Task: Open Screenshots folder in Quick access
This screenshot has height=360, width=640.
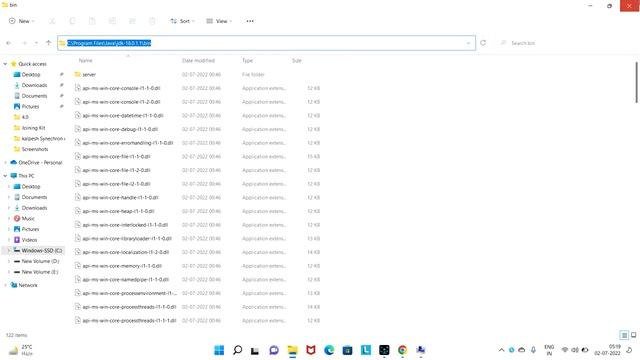Action: click(x=35, y=149)
